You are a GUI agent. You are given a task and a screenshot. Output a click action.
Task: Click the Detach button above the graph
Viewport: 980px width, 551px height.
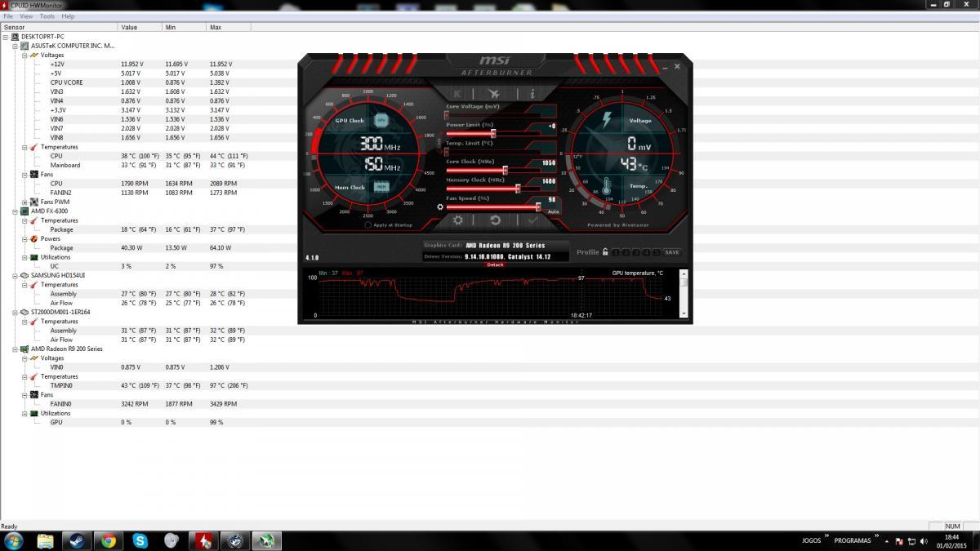(x=495, y=264)
